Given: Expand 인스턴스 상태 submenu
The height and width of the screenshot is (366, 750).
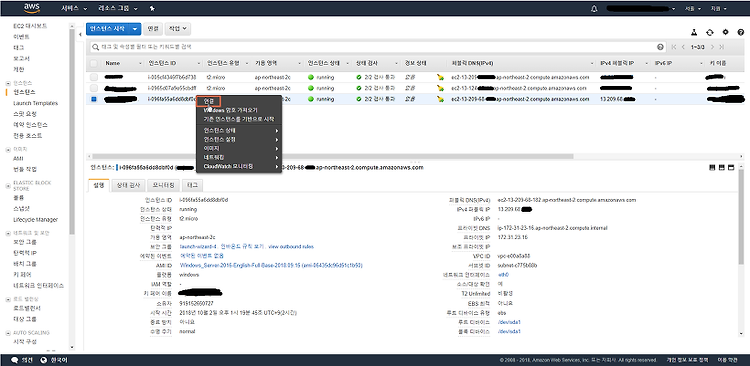Looking at the screenshot, I should pos(239,130).
